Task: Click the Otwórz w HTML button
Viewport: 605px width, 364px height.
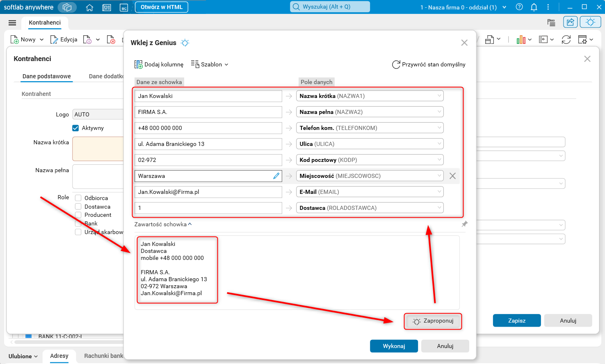Action: (162, 7)
